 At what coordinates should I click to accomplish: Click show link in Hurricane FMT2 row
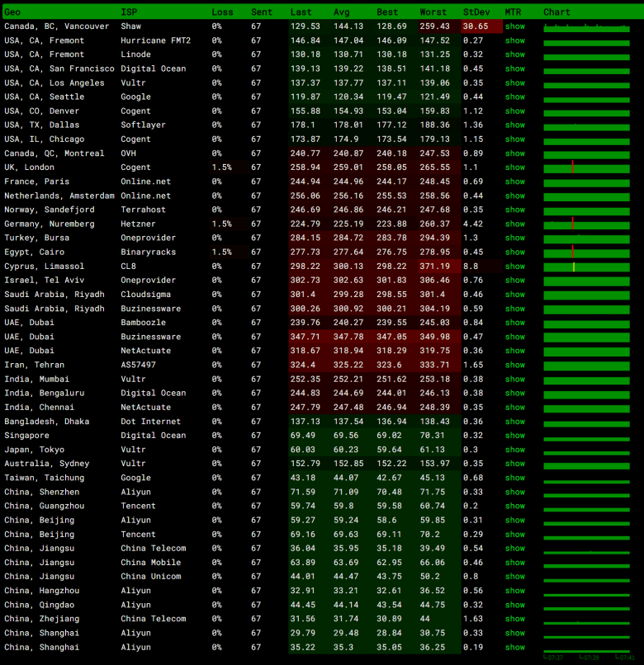point(514,40)
